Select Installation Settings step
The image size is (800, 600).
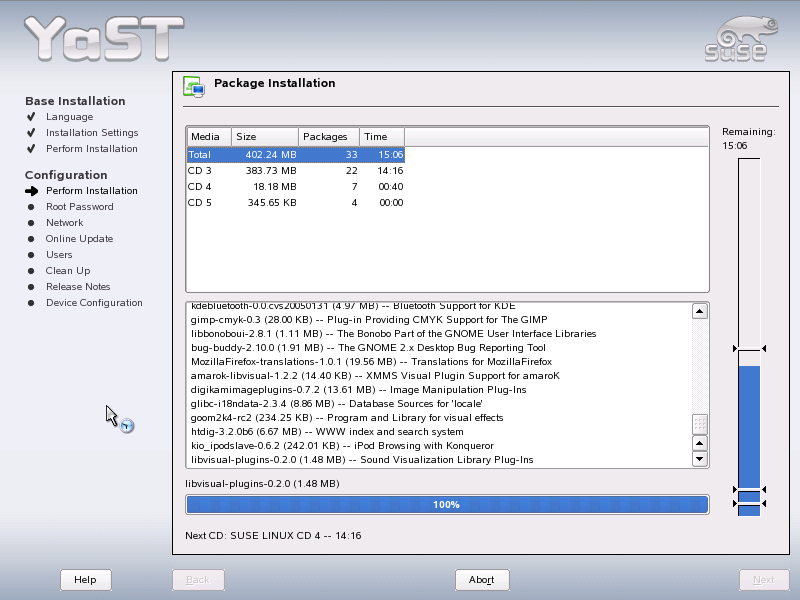[92, 133]
